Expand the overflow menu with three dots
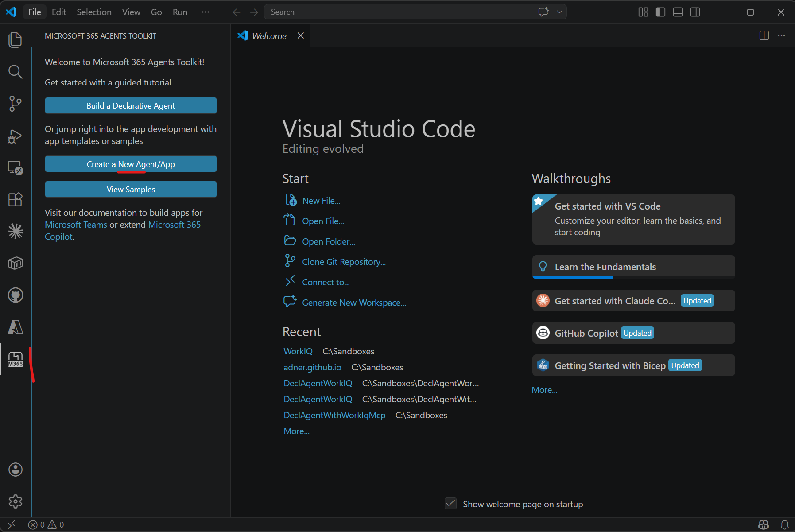The image size is (795, 532). click(205, 12)
